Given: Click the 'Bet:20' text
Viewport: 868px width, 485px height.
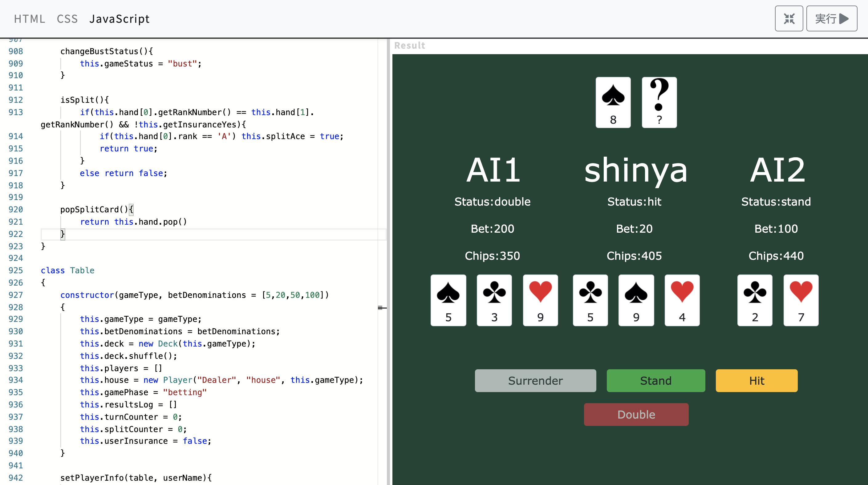Looking at the screenshot, I should click(634, 229).
